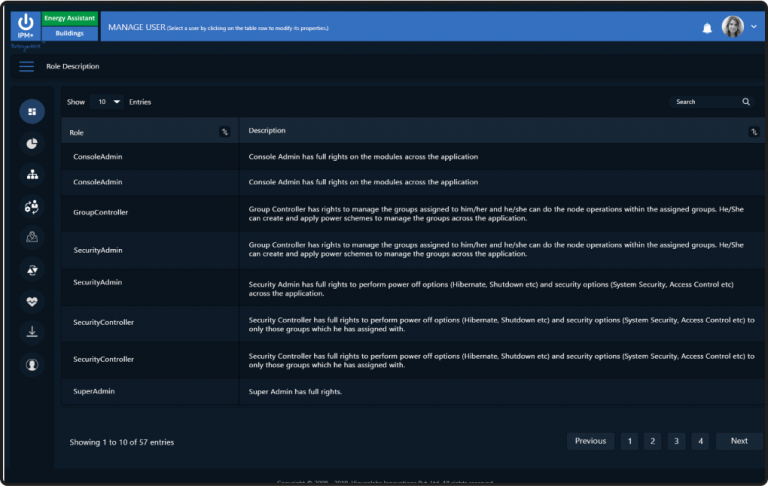Go to the Next page
The width and height of the screenshot is (768, 486).
pos(739,441)
